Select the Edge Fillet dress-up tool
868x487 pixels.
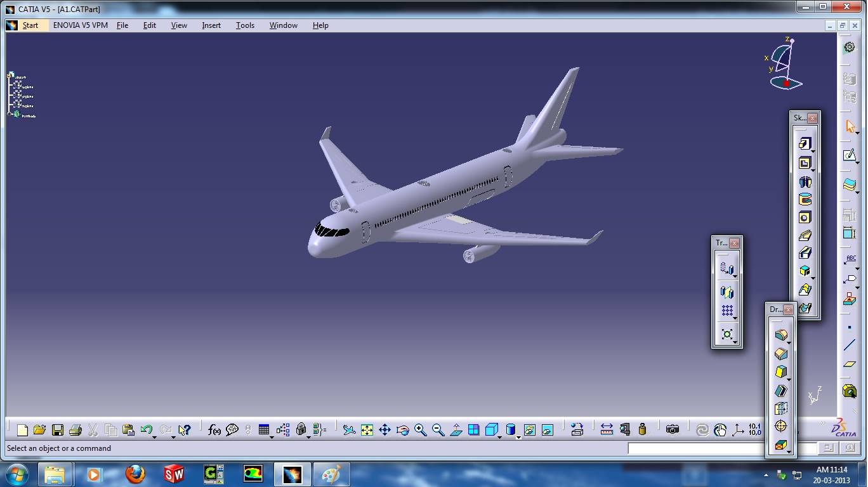point(781,335)
